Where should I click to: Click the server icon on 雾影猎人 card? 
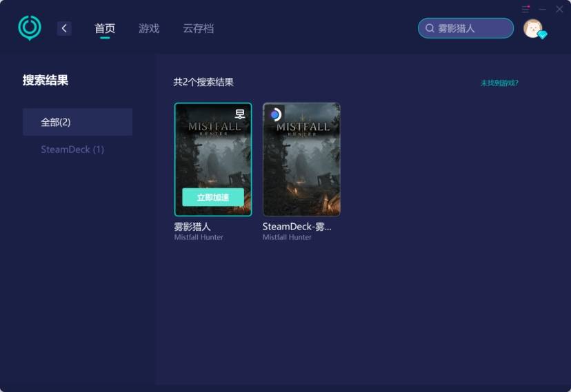pos(239,114)
